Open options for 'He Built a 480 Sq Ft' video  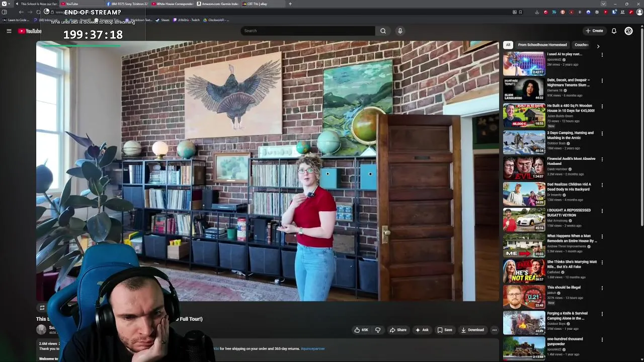pyautogui.click(x=602, y=107)
